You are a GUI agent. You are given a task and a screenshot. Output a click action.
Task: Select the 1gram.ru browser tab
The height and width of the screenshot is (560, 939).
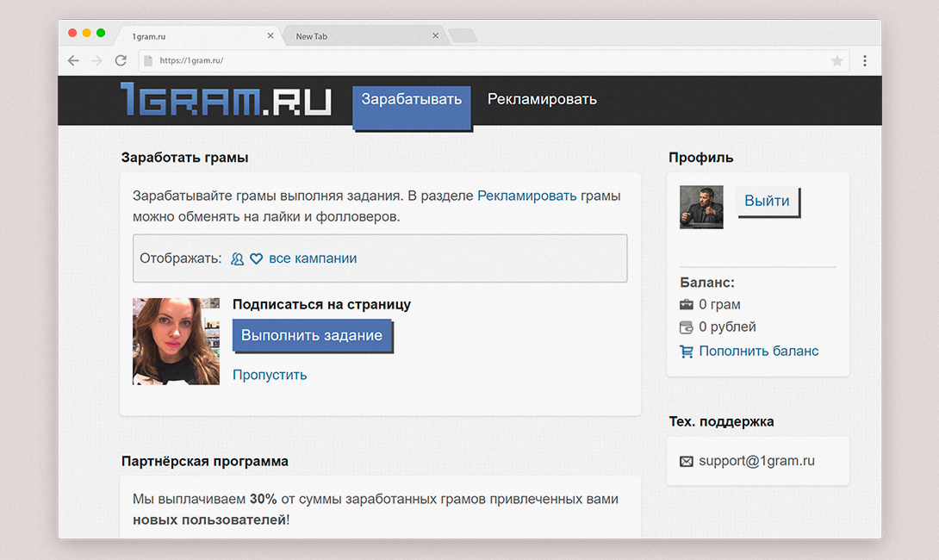(197, 36)
